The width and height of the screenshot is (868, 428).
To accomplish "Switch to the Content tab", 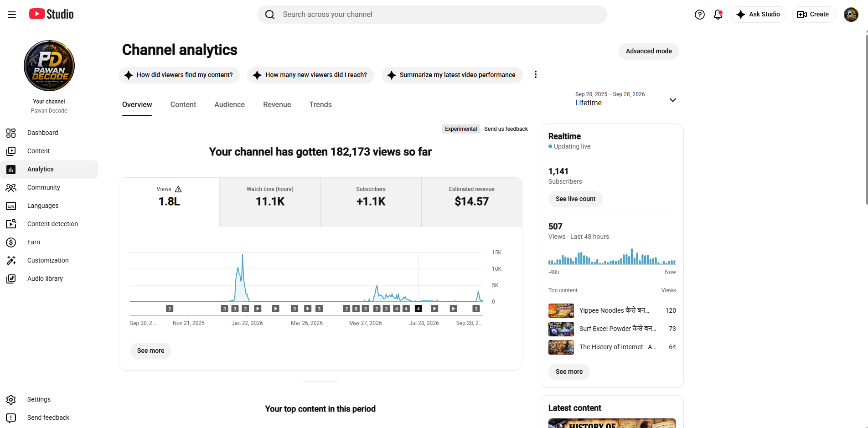I will pyautogui.click(x=183, y=105).
